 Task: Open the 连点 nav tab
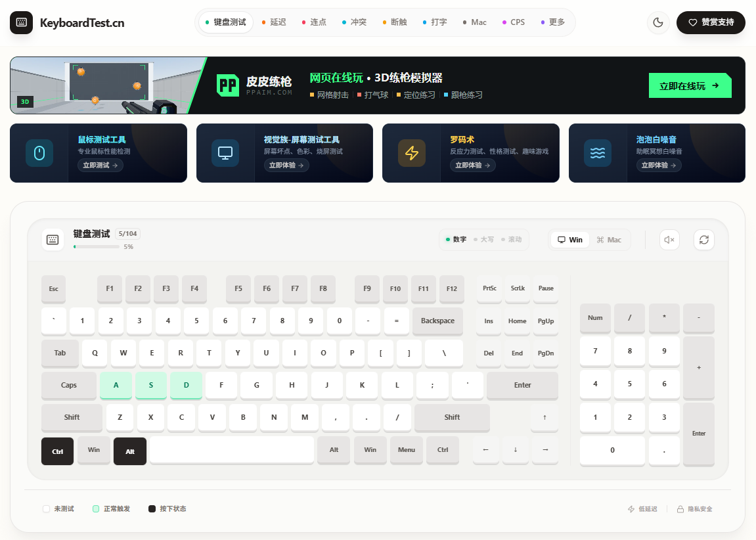[314, 22]
